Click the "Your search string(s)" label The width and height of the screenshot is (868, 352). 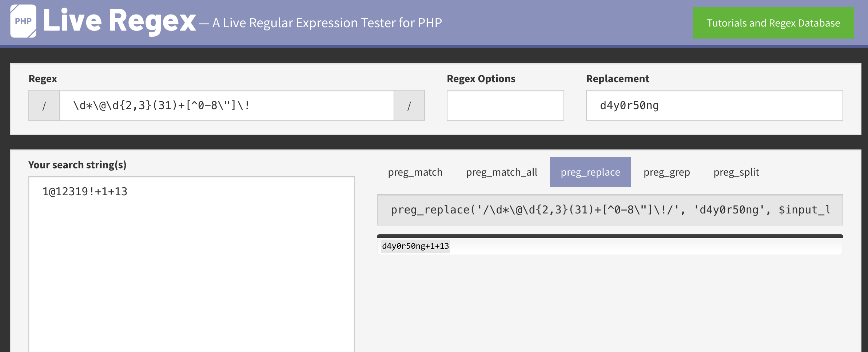(x=77, y=165)
